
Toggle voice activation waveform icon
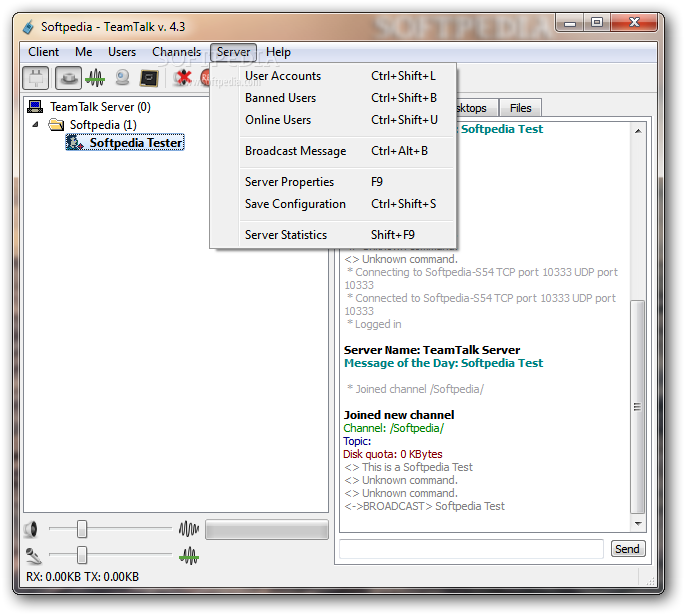pos(95,79)
